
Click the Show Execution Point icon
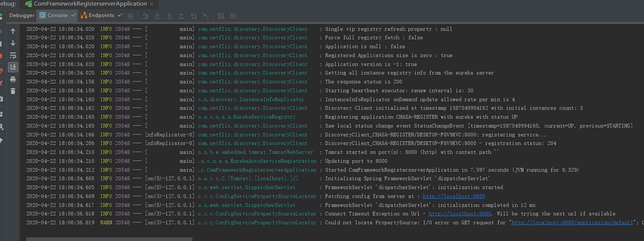[x=130, y=16]
